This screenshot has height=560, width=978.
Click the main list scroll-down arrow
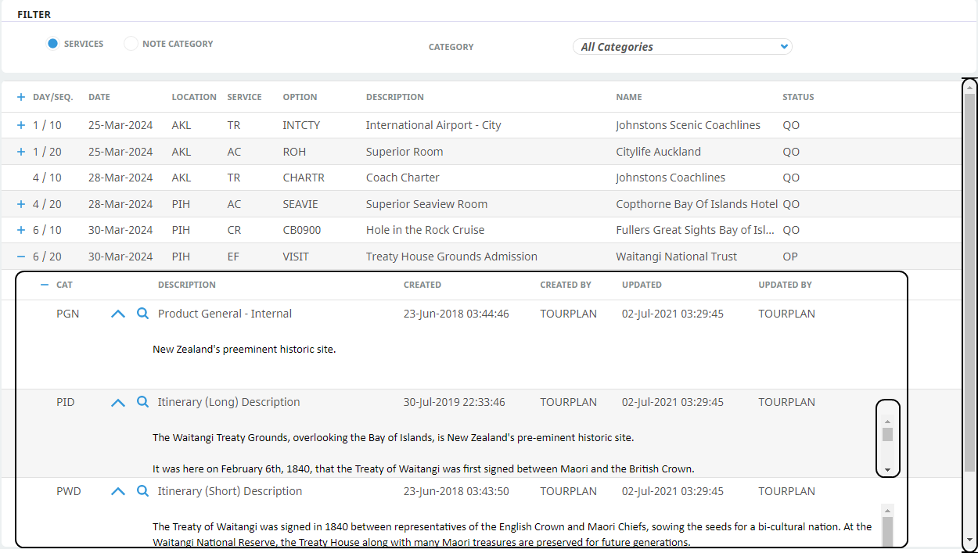pyautogui.click(x=969, y=540)
